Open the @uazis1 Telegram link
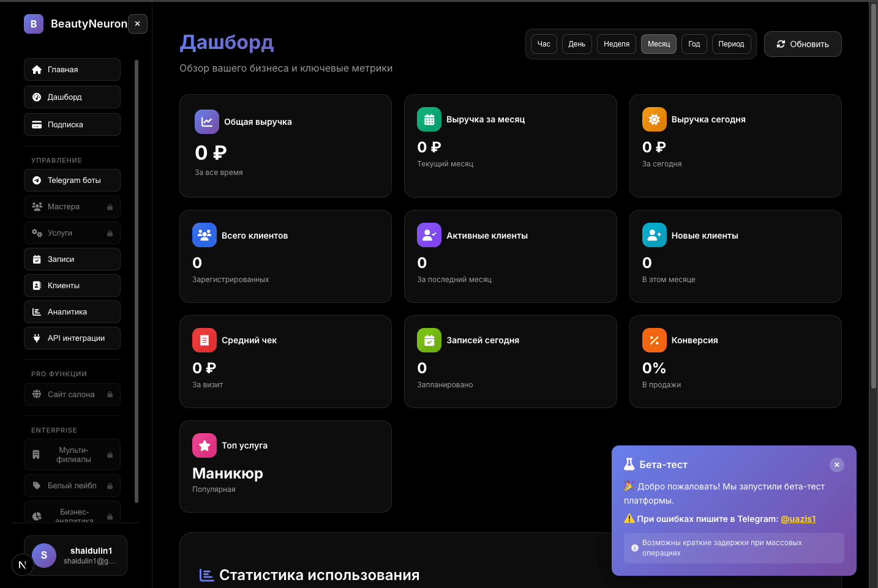878x588 pixels. click(x=798, y=519)
